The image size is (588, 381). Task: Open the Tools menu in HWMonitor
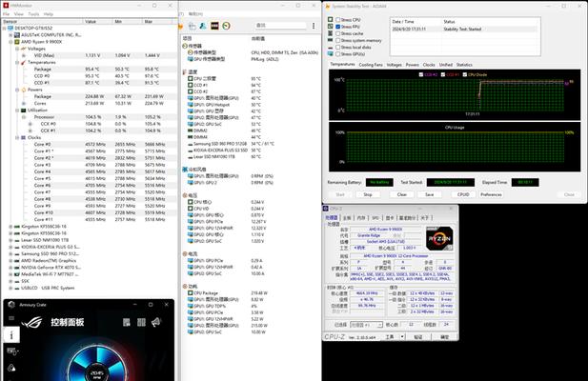[x=33, y=14]
